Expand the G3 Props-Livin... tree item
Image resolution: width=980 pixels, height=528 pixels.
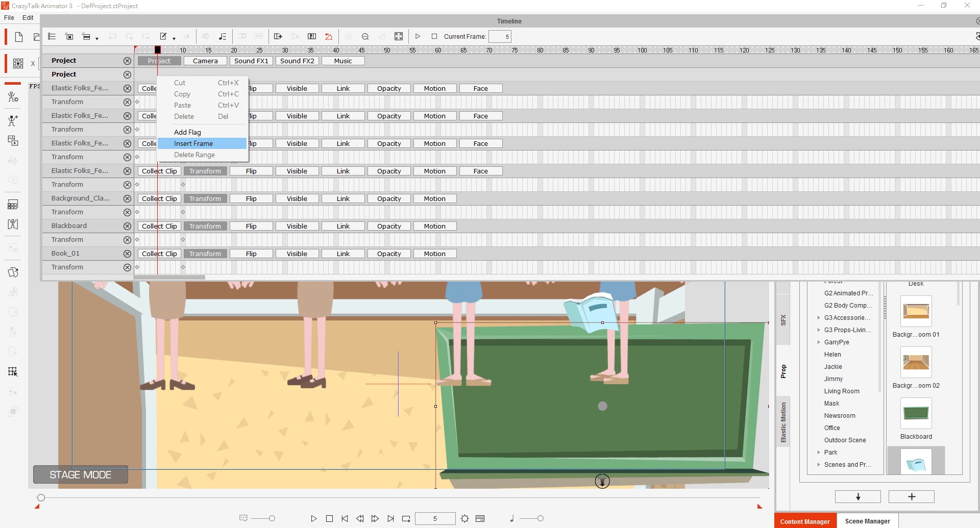pos(819,330)
